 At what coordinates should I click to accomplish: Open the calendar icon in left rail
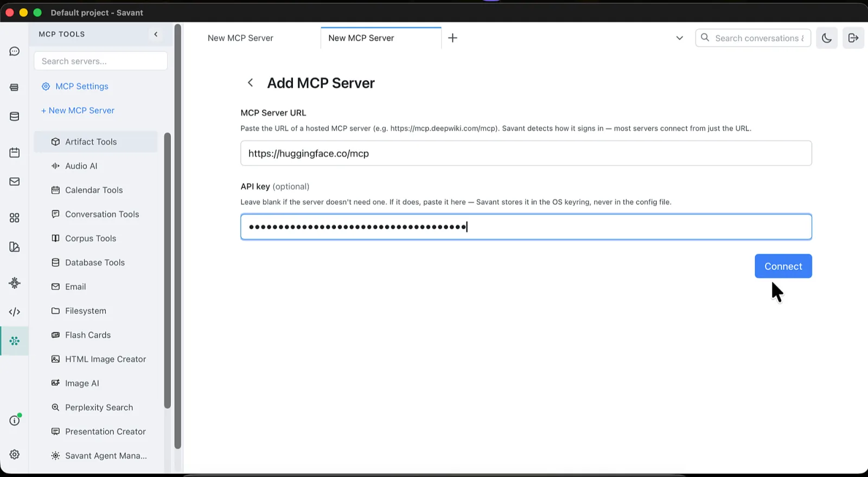[15, 153]
